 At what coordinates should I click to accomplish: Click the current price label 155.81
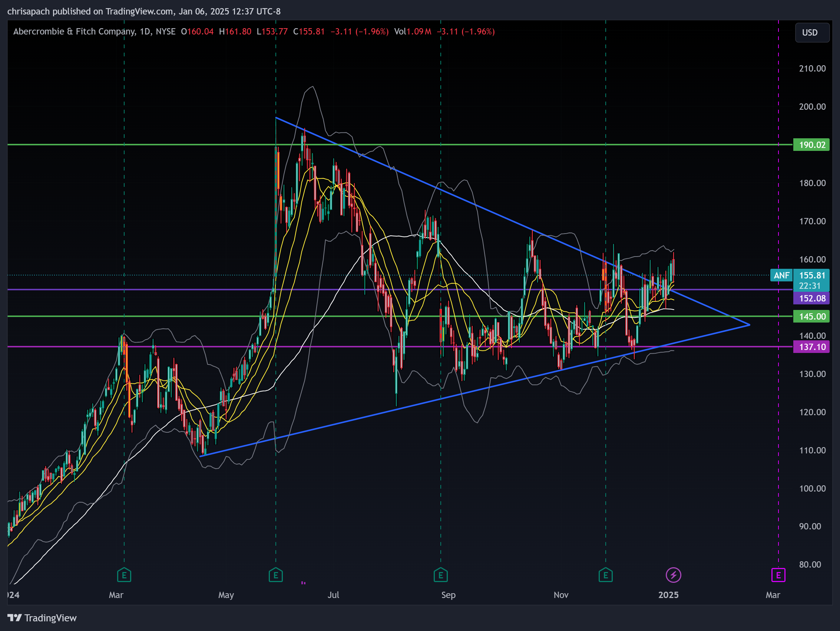811,275
